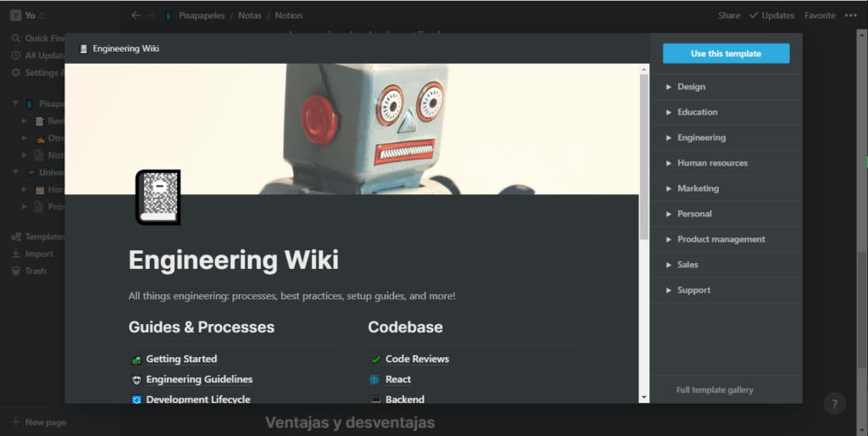This screenshot has width=868, height=436.
Task: Click the Use this template button
Action: point(726,53)
